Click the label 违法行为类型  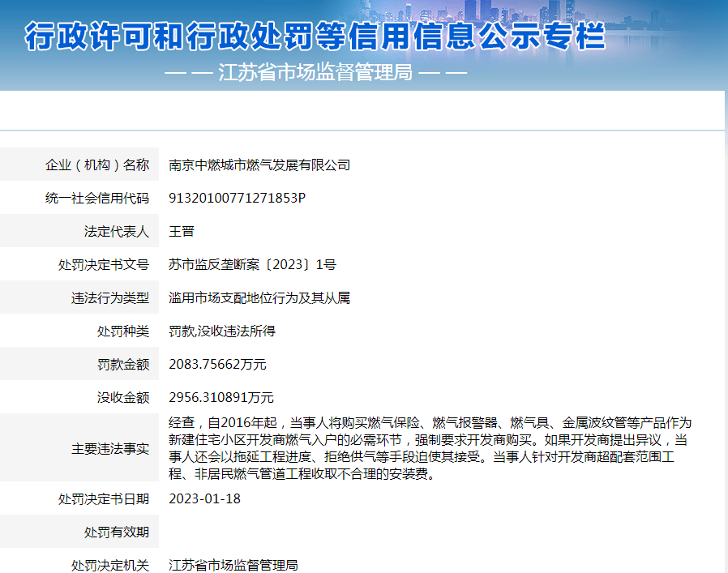point(110,298)
